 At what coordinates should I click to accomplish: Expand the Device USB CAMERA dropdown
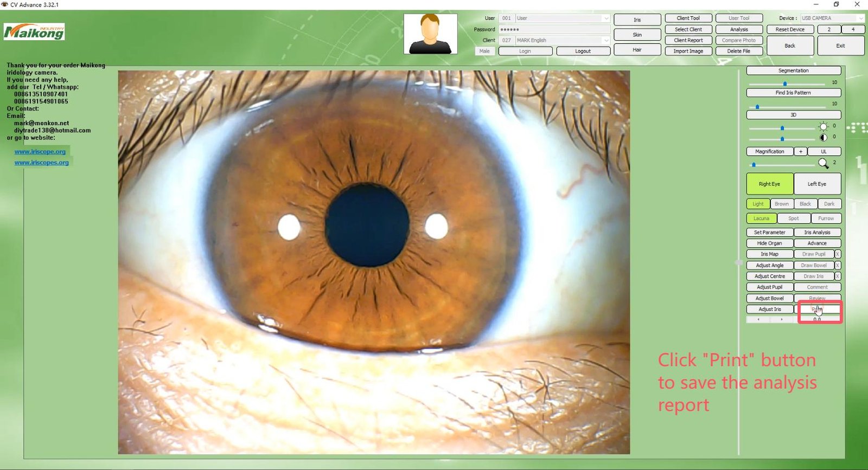[x=860, y=18]
